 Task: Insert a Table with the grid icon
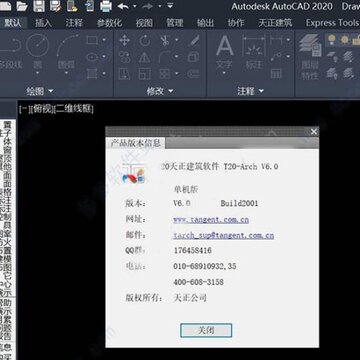(x=276, y=74)
